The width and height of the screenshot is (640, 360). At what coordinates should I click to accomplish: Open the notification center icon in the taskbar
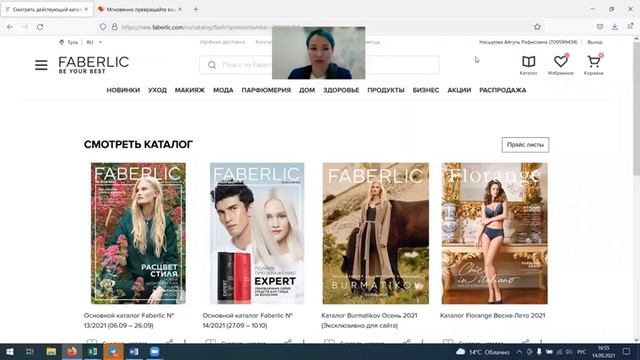pos(627,352)
